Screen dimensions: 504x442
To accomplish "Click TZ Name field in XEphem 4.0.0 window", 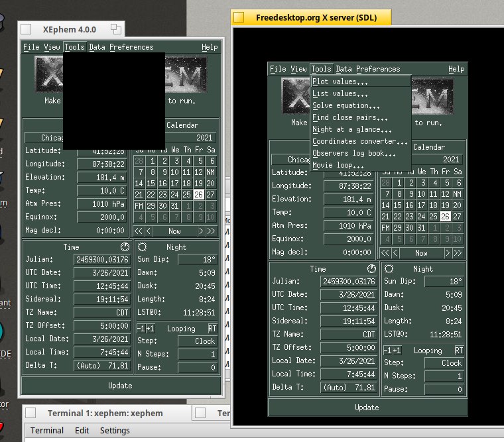I will click(x=102, y=312).
